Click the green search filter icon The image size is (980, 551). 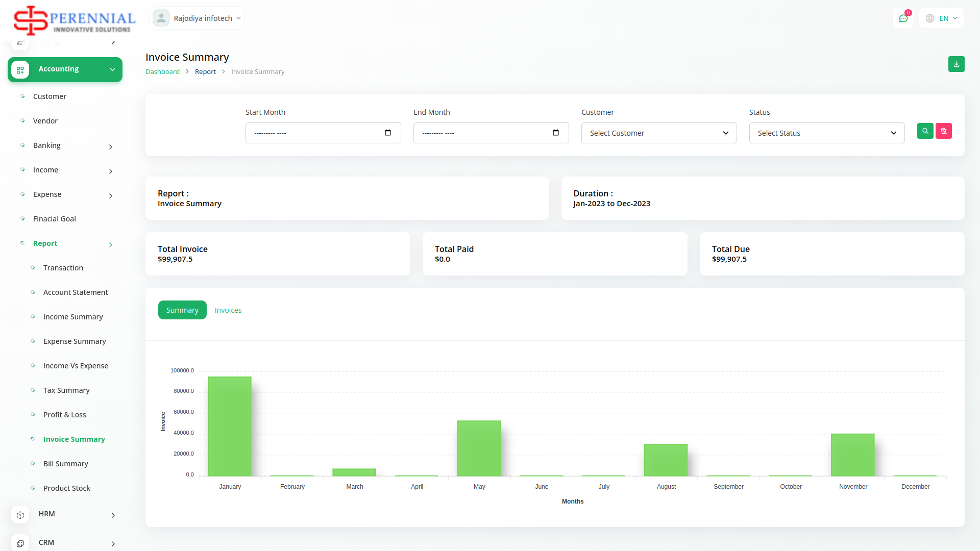[925, 131]
